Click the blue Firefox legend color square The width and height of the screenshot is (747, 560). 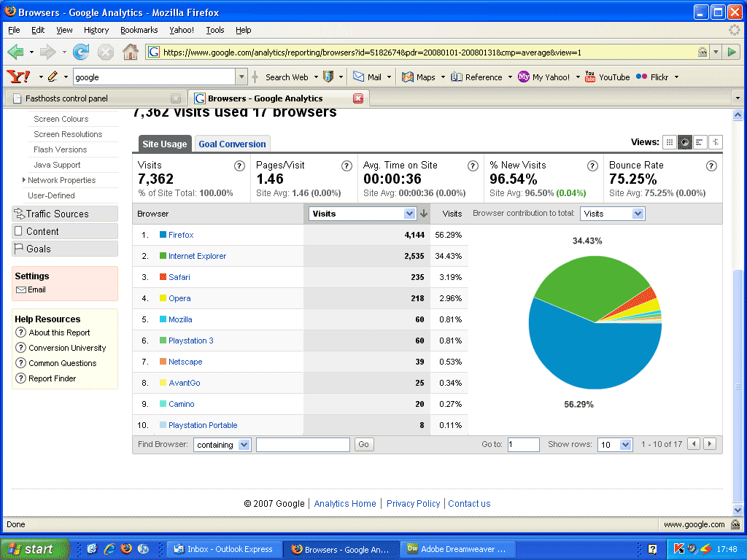pos(163,234)
